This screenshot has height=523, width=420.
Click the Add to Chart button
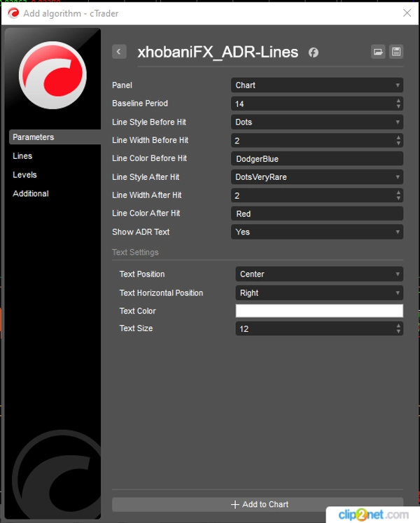[258, 504]
